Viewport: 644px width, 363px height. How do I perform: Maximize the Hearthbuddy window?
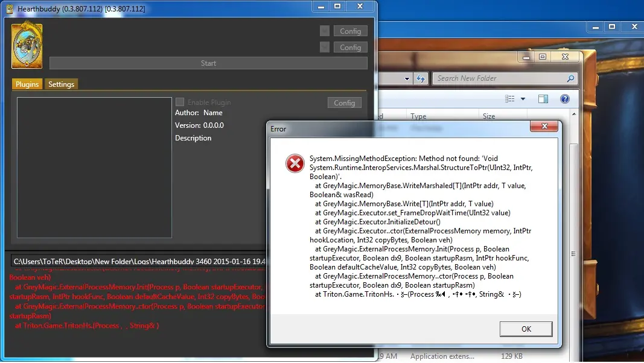(337, 7)
